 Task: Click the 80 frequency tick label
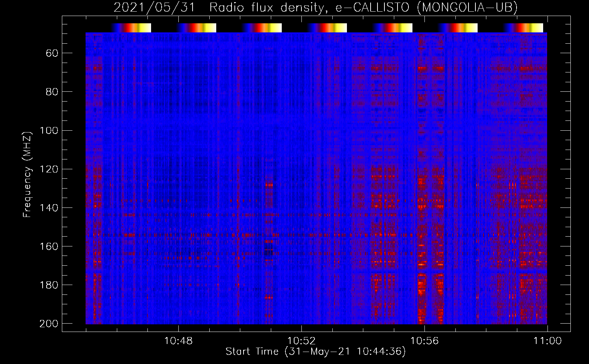(x=52, y=92)
